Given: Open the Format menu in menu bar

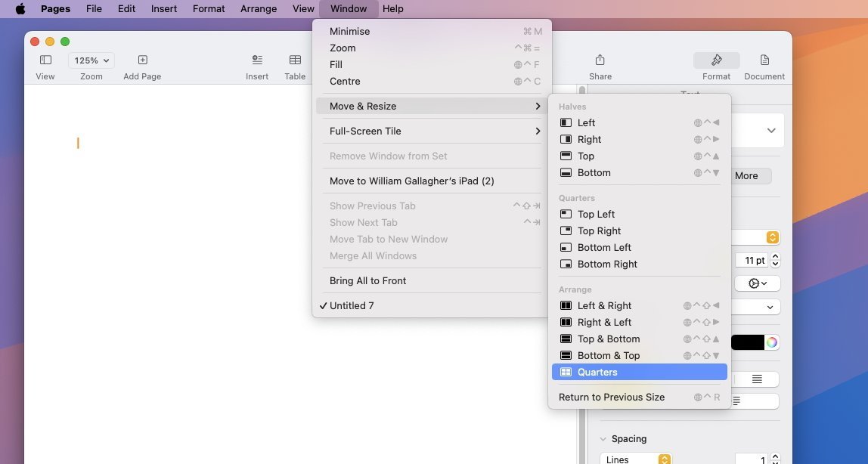Looking at the screenshot, I should (x=209, y=9).
